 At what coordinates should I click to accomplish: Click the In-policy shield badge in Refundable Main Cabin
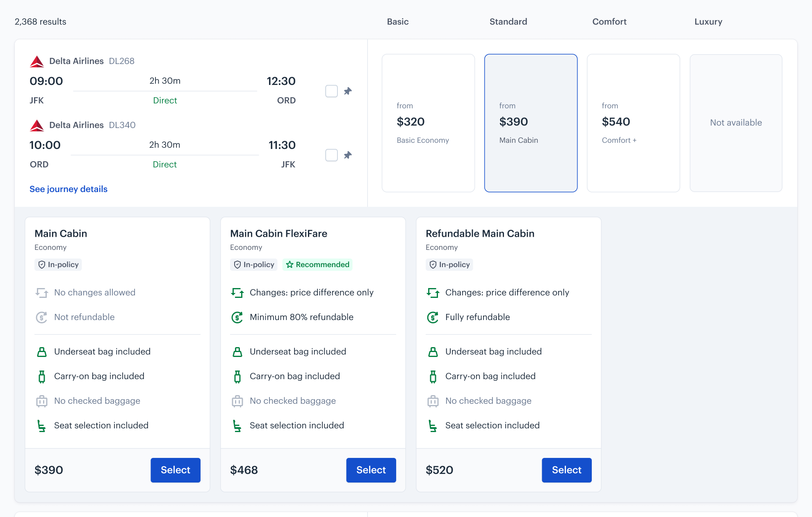pyautogui.click(x=449, y=265)
